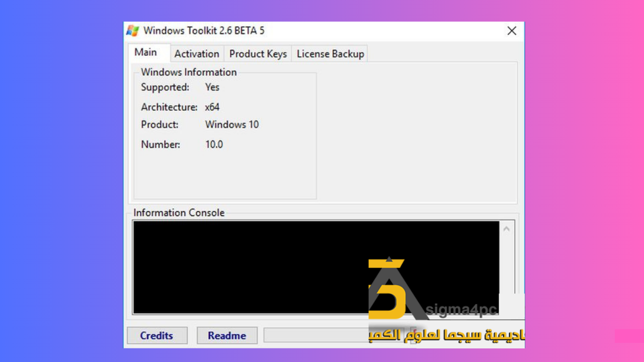This screenshot has height=362, width=644.
Task: Click the 'Number:' label
Action: pos(160,145)
